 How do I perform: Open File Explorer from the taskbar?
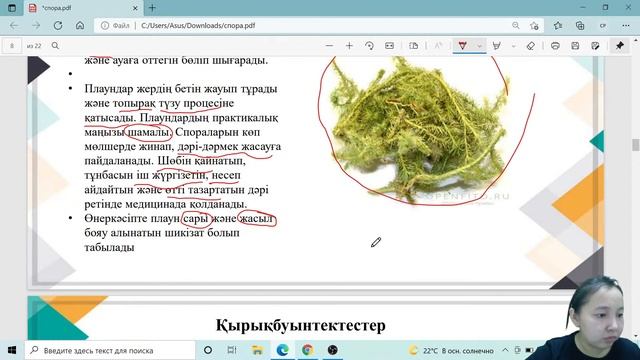click(257, 350)
